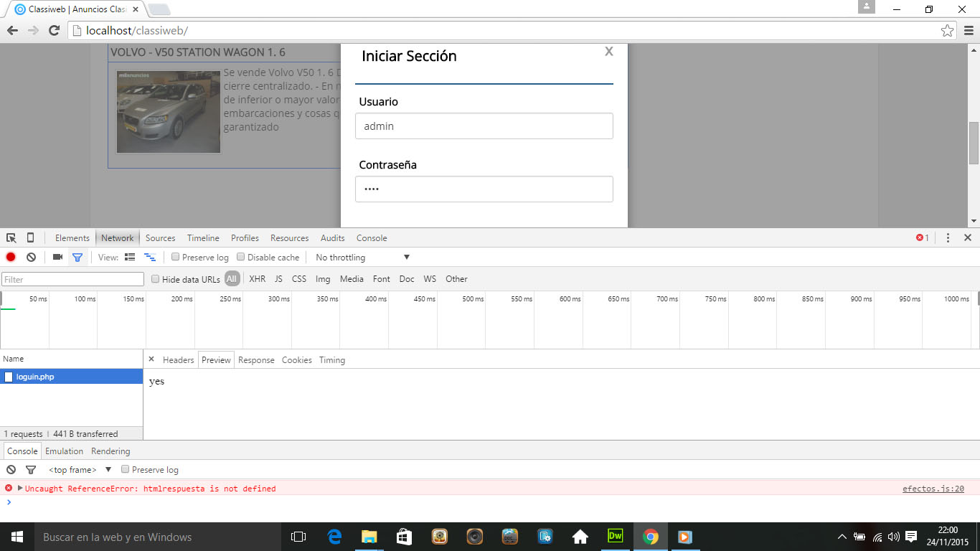Enable Preserve log in Network toolbar

click(176, 257)
